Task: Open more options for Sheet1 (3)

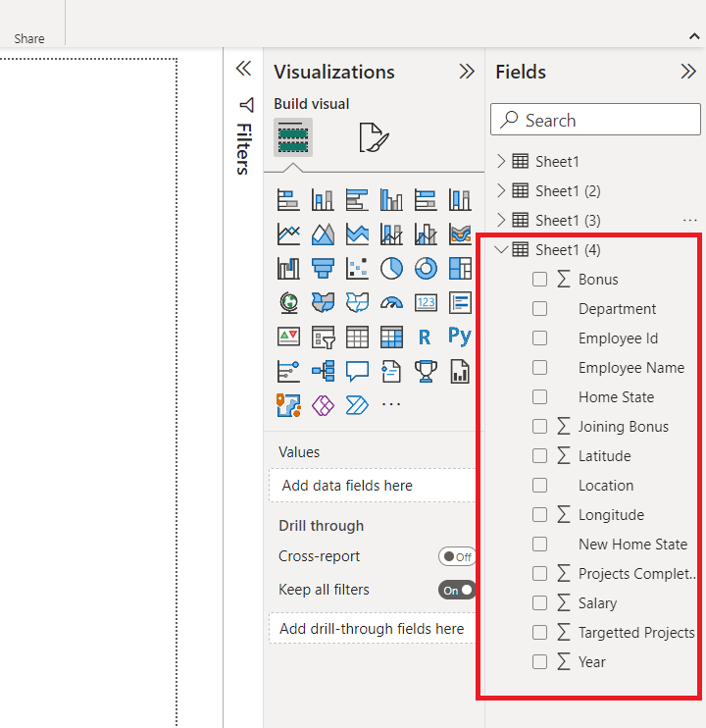Action: point(690,220)
